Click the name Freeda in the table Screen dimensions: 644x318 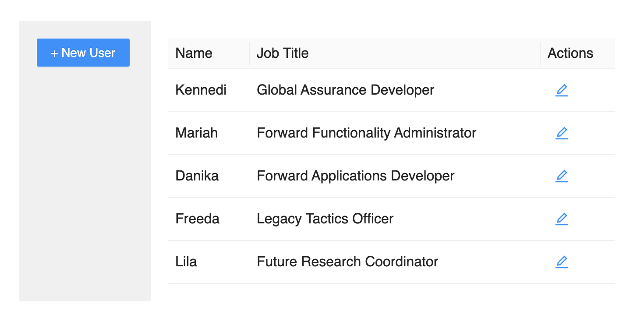point(197,219)
